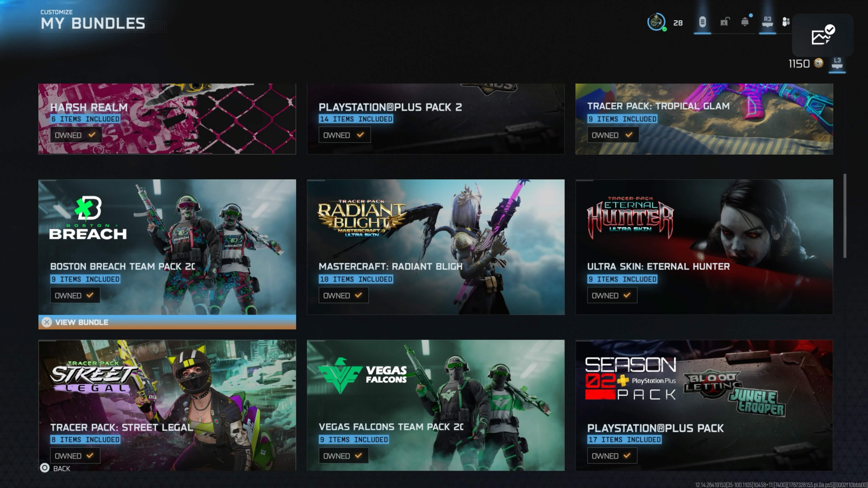868x488 pixels.
Task: Click "Tracer Pack: Tropical Glam" title
Action: pos(658,106)
